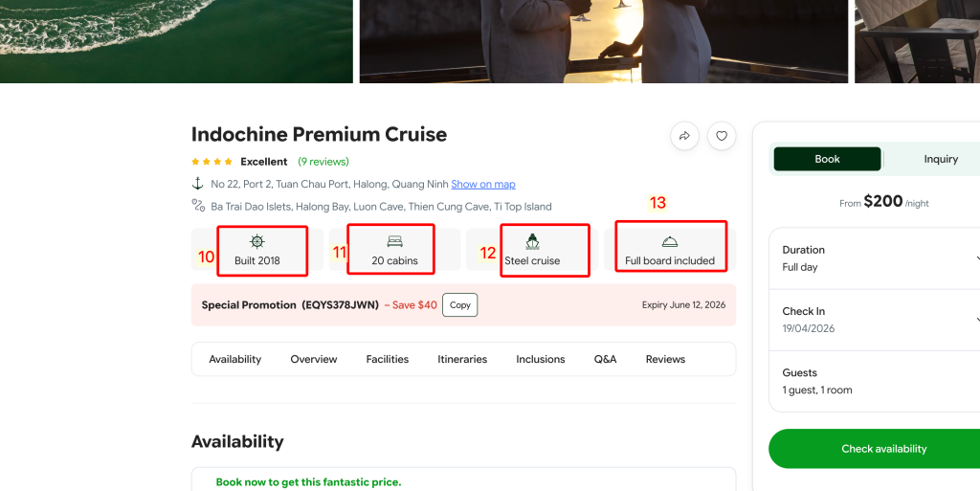Screen dimensions: 980x491
Task: Open the Itineraries tab
Action: coord(462,359)
